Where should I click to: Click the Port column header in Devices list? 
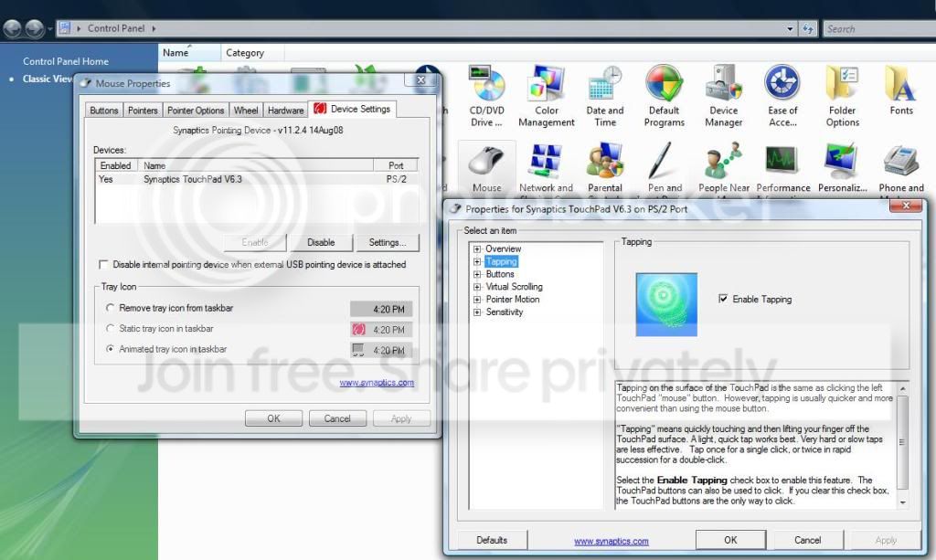tap(395, 165)
